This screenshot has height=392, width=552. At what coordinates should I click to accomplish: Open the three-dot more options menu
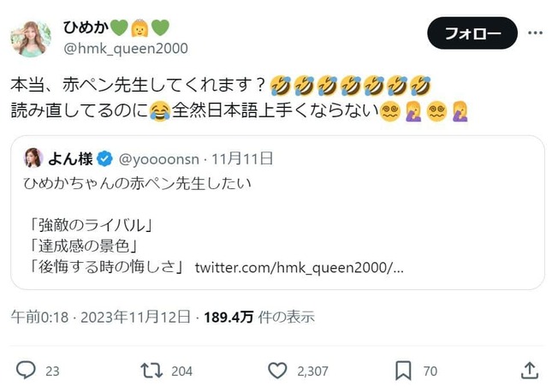pos(536,33)
